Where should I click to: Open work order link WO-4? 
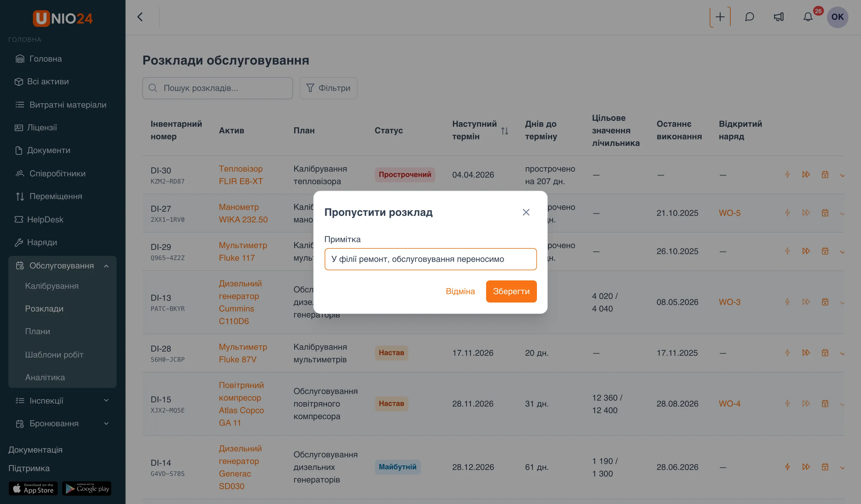coord(729,404)
